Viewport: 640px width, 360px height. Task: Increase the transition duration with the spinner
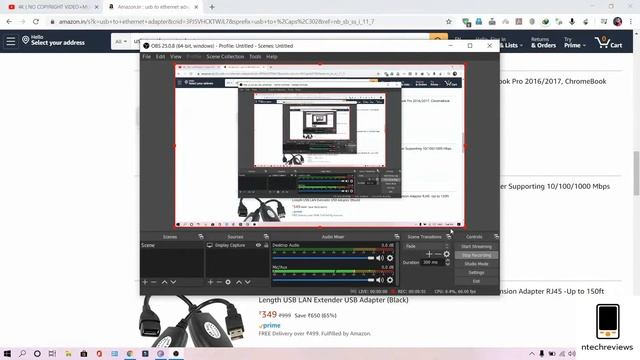tap(448, 261)
